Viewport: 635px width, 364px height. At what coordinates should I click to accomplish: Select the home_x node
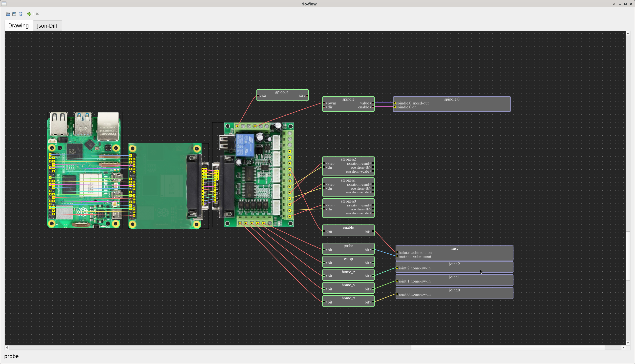point(348,298)
